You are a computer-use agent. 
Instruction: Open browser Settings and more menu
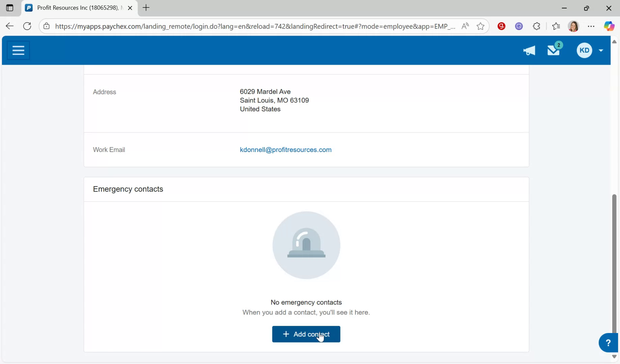tap(591, 26)
